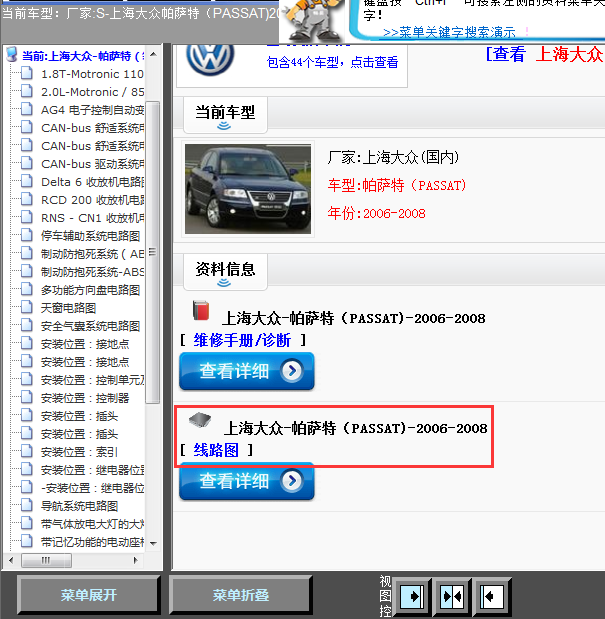
Task: Open 菜单关键字搜索演示 link
Action: (449, 32)
